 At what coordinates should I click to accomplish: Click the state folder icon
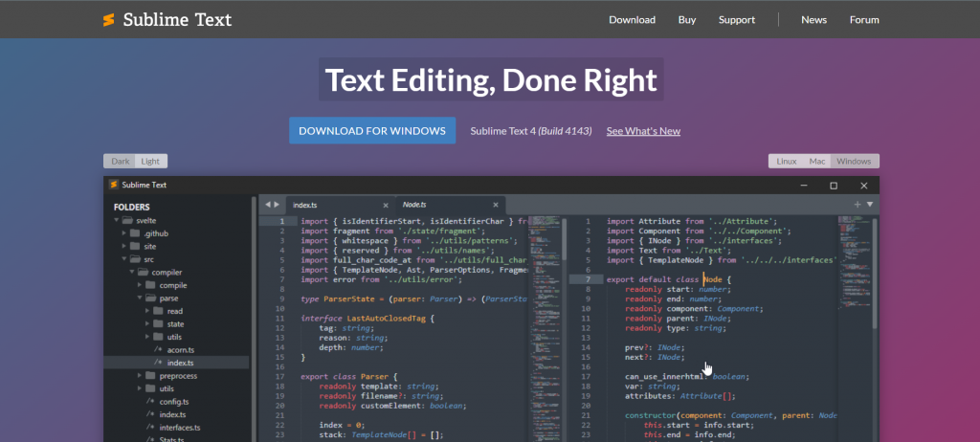click(x=158, y=323)
